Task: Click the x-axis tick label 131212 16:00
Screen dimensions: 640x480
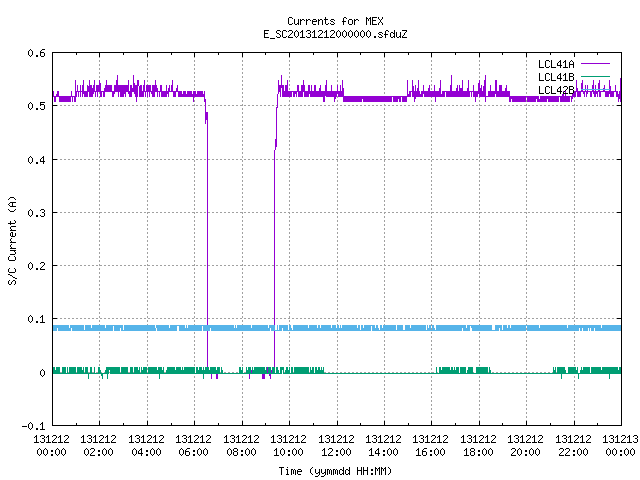Action: pos(430,446)
